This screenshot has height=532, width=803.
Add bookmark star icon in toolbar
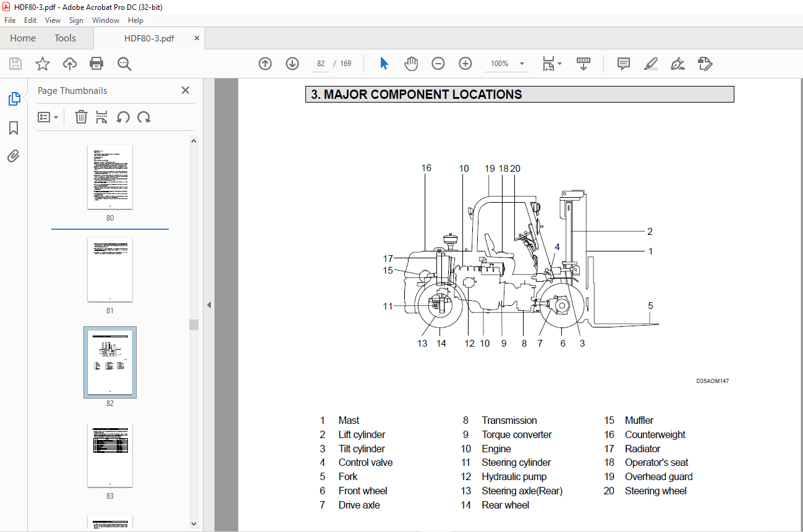coord(42,64)
